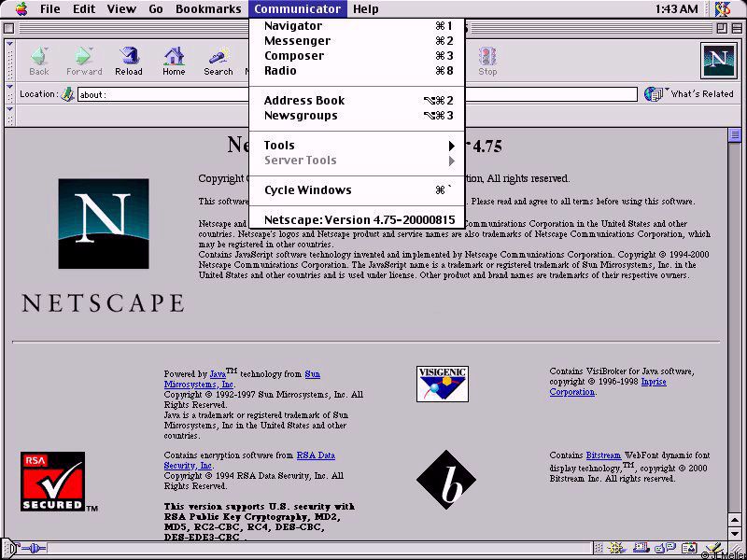Screen dimensions: 747x560
Task: Click the Location bookmark proxy icon
Action: point(67,94)
